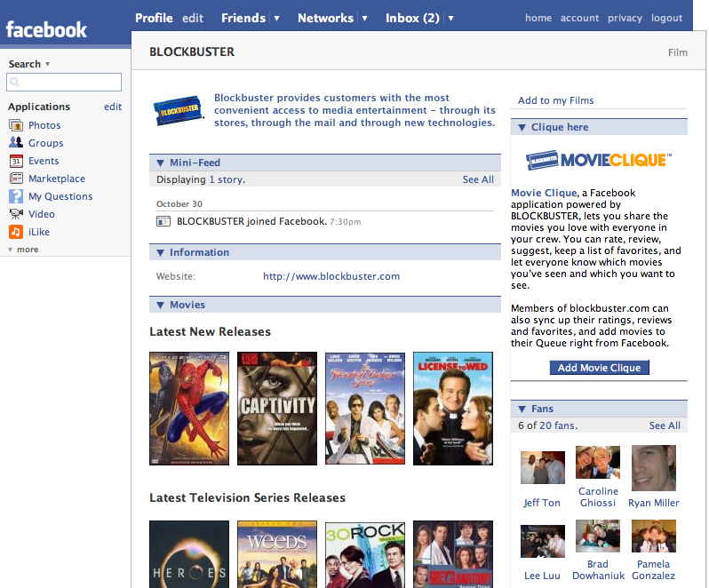Click Jeff Ton's fan photo
The height and width of the screenshot is (588, 709).
(x=543, y=467)
